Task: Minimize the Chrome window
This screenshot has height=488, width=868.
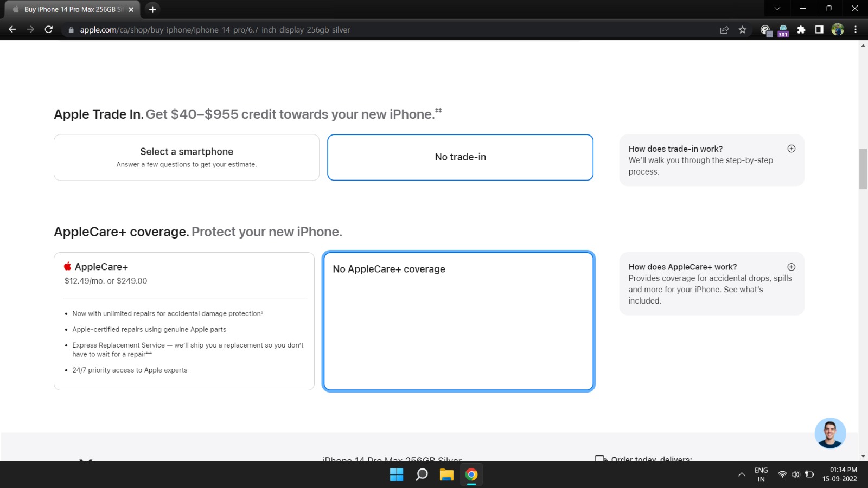Action: click(803, 9)
